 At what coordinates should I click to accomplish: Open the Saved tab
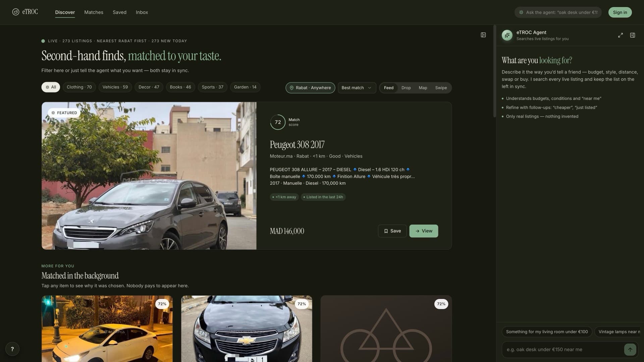point(119,12)
